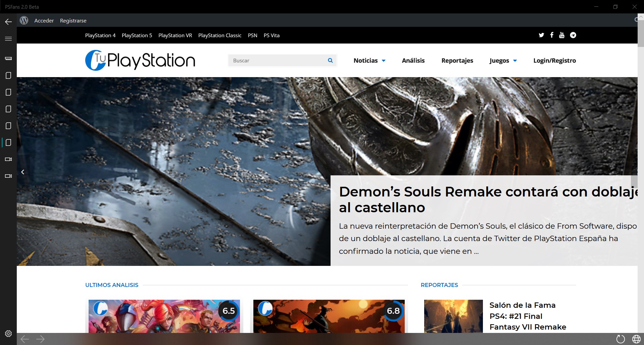Open the Facebook social icon
The image size is (644, 345).
[552, 35]
